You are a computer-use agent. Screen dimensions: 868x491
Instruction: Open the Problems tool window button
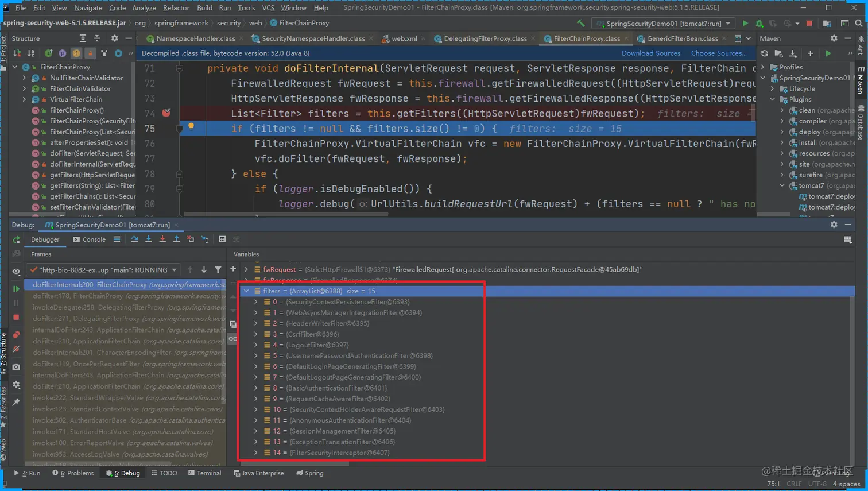point(73,473)
